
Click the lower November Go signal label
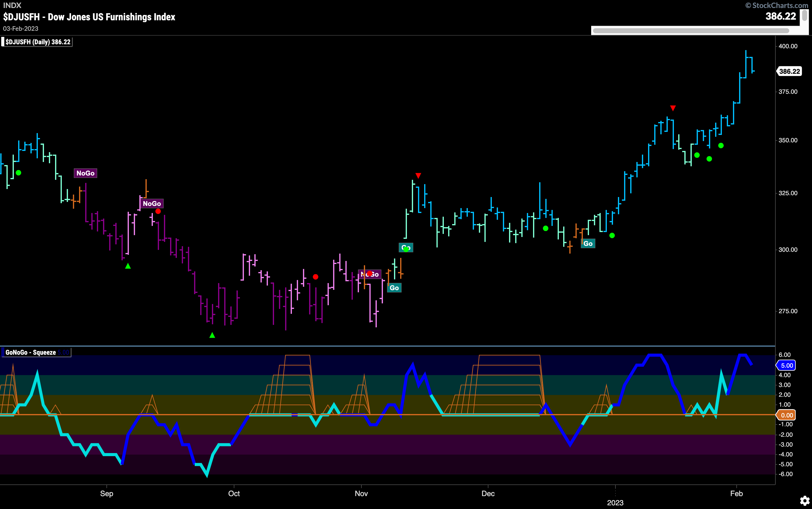click(x=394, y=288)
